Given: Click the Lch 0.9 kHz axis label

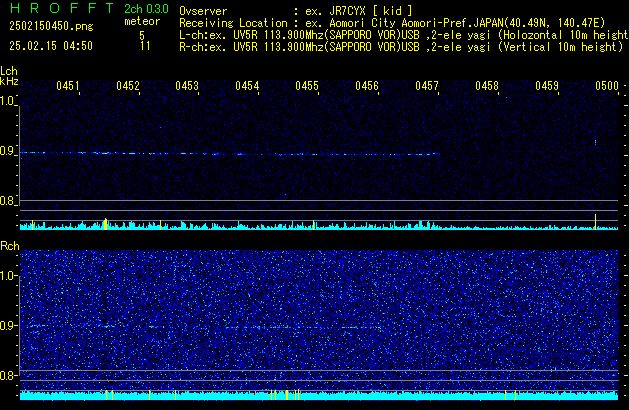Looking at the screenshot, I should point(7,151).
